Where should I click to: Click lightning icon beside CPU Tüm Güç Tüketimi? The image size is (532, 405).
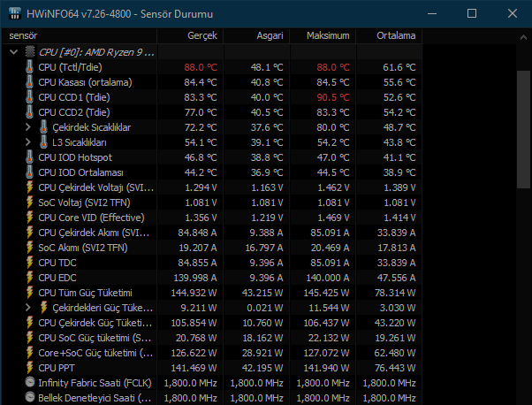pyautogui.click(x=30, y=293)
